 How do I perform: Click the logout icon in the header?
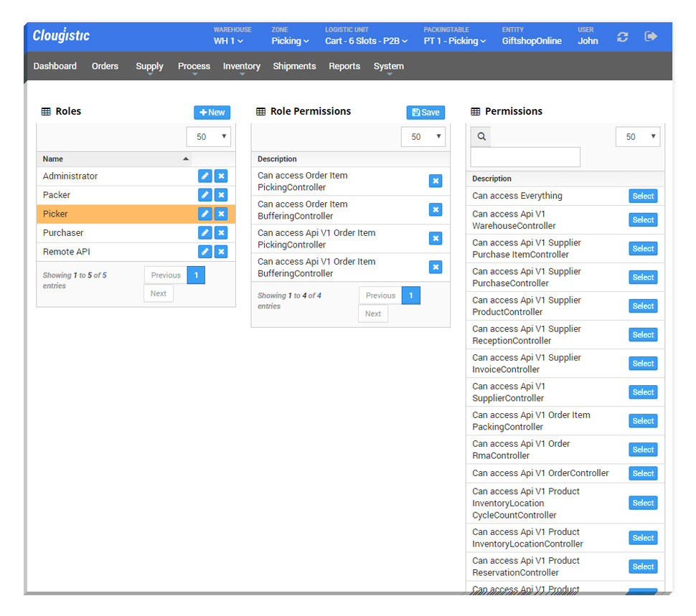click(651, 37)
